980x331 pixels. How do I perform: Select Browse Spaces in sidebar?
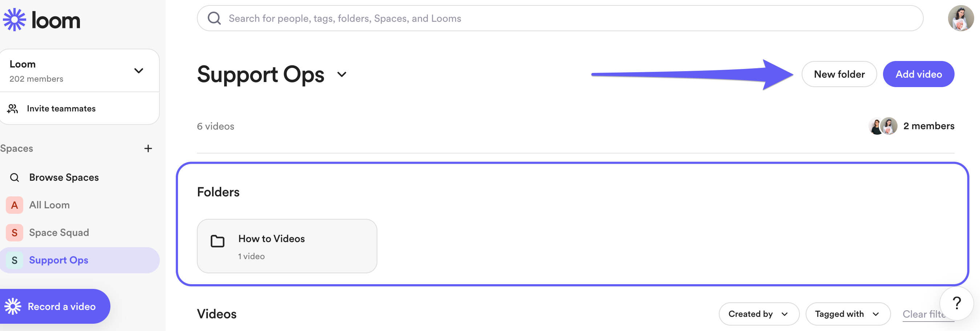[64, 177]
